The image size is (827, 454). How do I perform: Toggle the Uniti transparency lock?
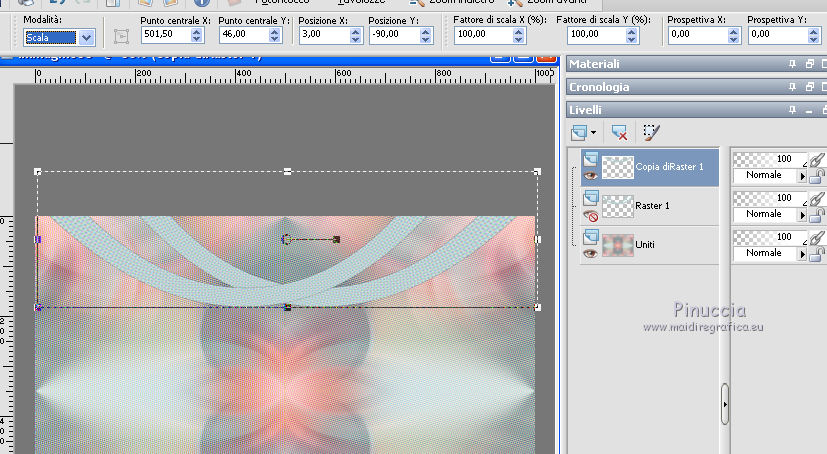pos(816,254)
